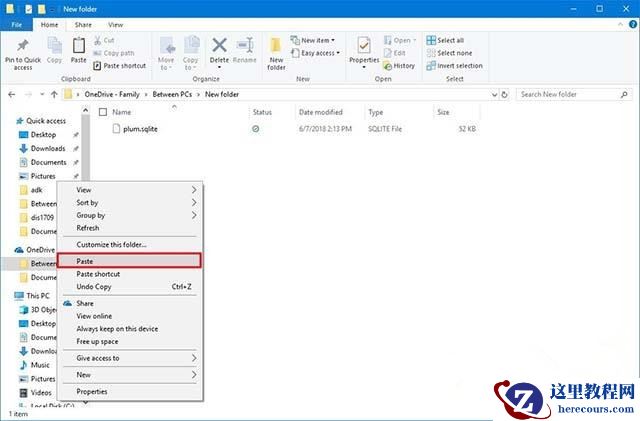Select the plum.sqlite file icon
Viewport: 640px width, 421px height.
coord(116,129)
